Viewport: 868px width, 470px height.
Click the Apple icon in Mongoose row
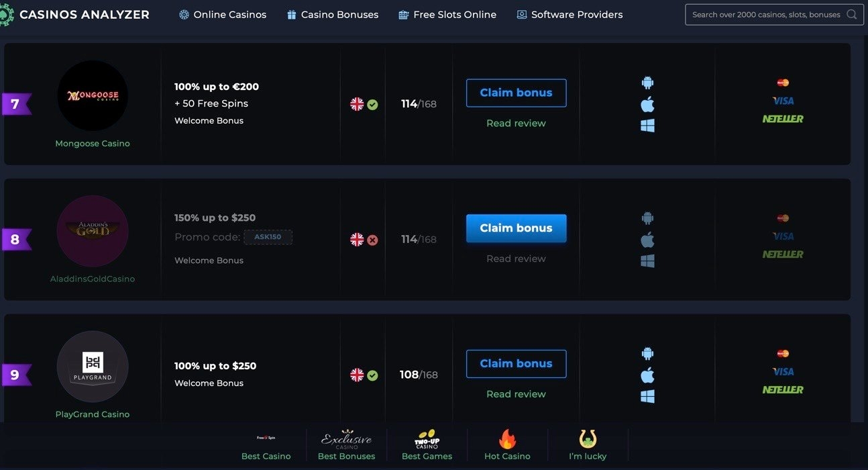coord(647,104)
